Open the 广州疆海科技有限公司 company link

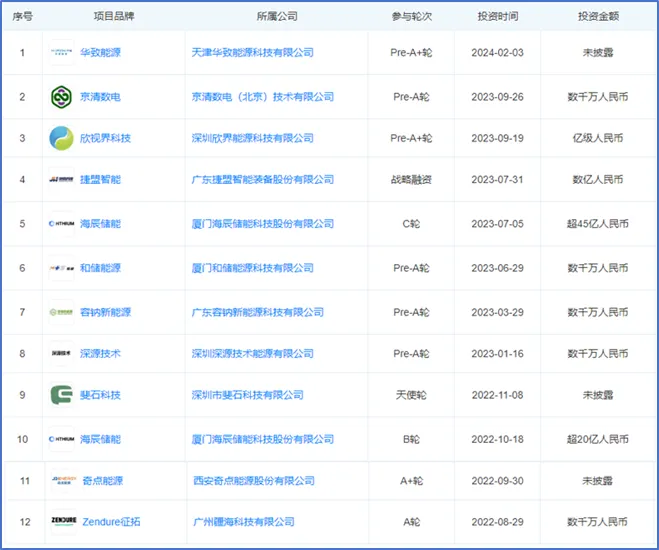pyautogui.click(x=243, y=521)
